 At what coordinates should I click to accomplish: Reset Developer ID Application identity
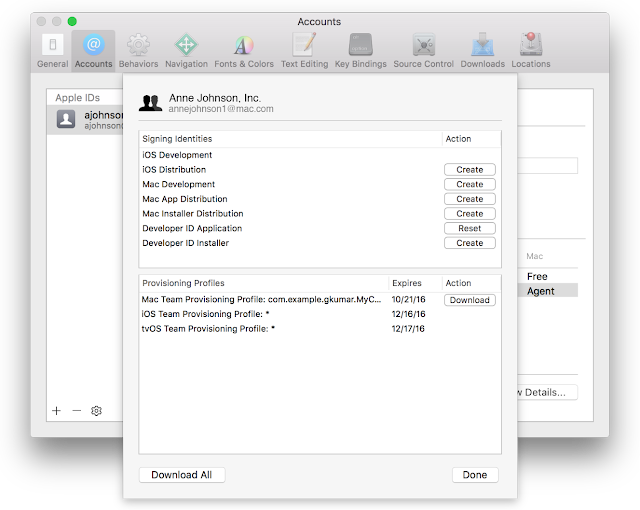tap(470, 228)
